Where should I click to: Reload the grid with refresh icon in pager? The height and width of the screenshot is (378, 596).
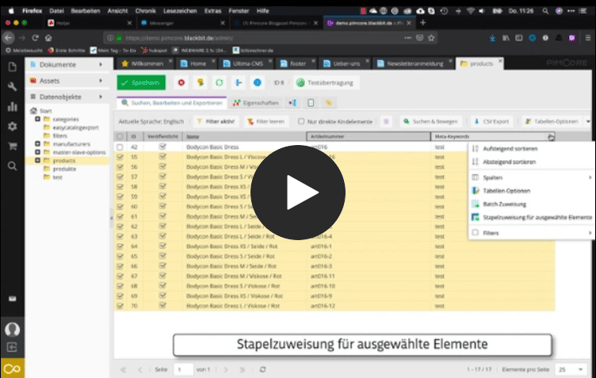263,369
